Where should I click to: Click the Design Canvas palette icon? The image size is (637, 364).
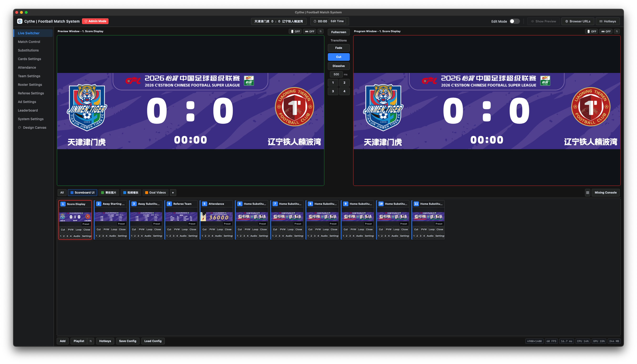coord(20,128)
